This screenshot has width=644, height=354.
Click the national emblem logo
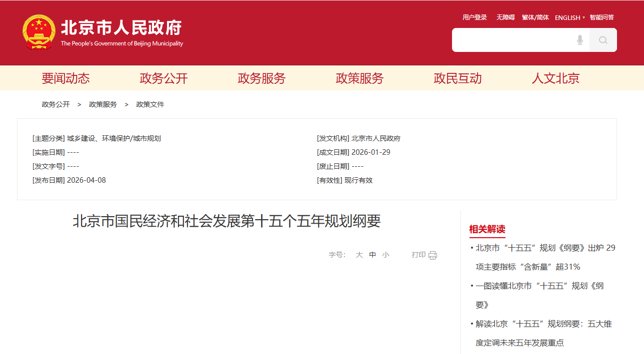click(38, 32)
